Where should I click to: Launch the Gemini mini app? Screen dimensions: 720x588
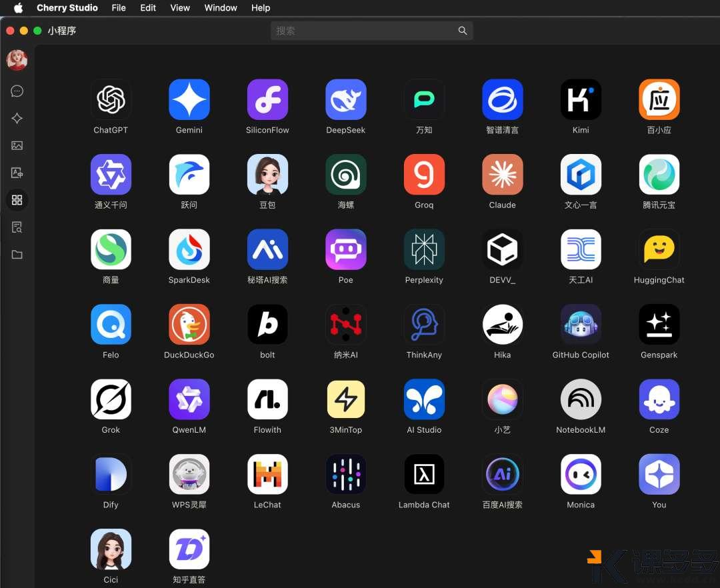click(x=189, y=99)
